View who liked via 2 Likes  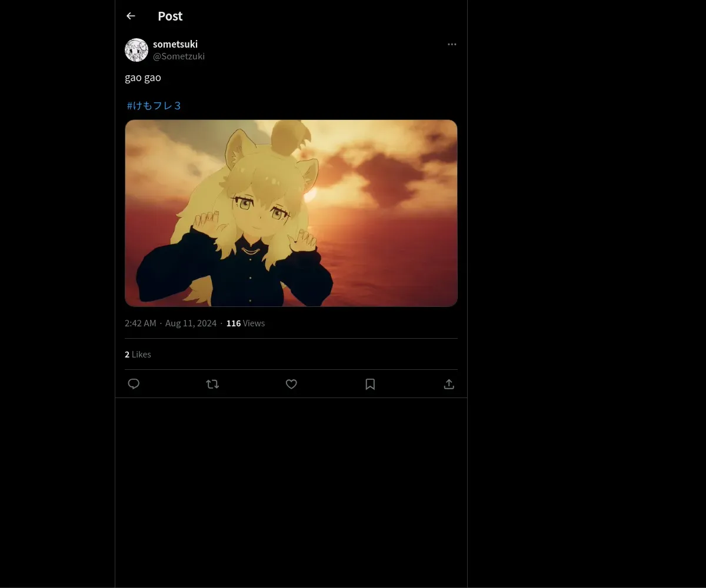pyautogui.click(x=138, y=355)
